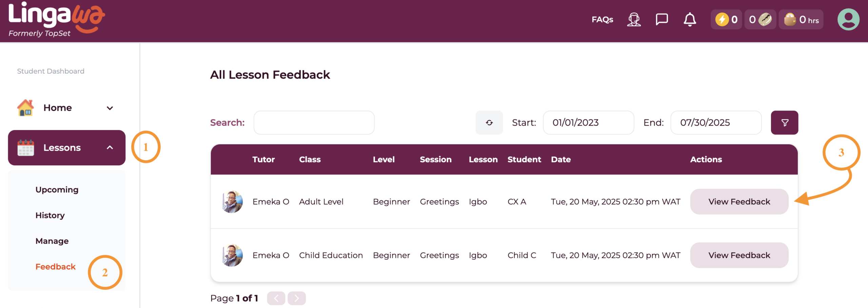Go to next page with arrow control
Image resolution: width=868 pixels, height=308 pixels.
(296, 298)
